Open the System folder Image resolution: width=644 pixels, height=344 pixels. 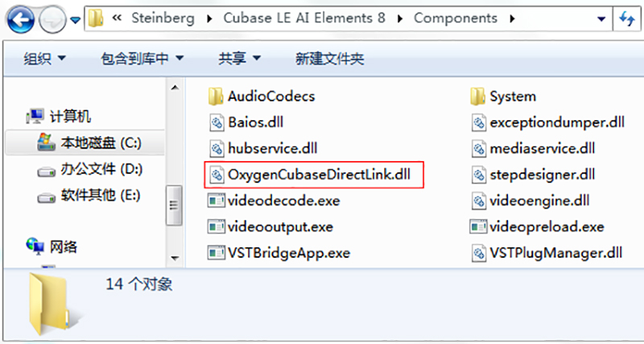point(503,97)
